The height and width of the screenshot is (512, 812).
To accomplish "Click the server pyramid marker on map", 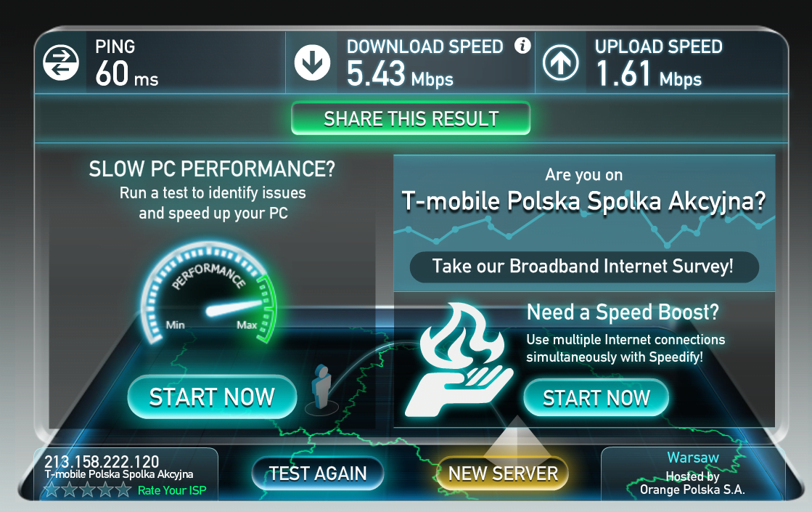I will tap(517, 439).
